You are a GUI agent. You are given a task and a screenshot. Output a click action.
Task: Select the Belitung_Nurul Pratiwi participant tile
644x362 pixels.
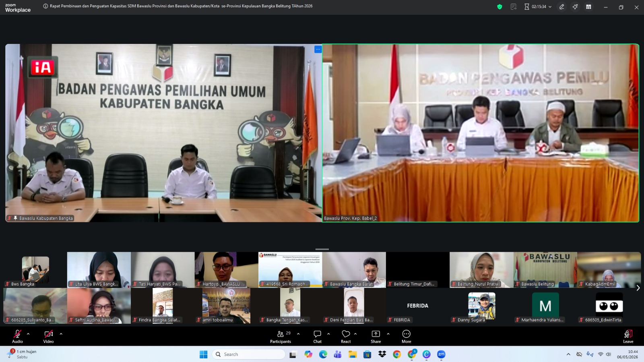(x=481, y=270)
